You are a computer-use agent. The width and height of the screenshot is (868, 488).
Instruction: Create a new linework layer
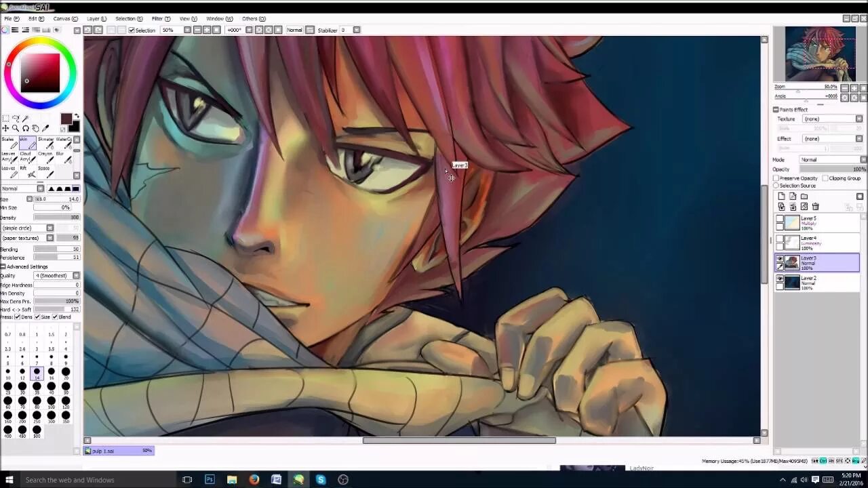(793, 197)
